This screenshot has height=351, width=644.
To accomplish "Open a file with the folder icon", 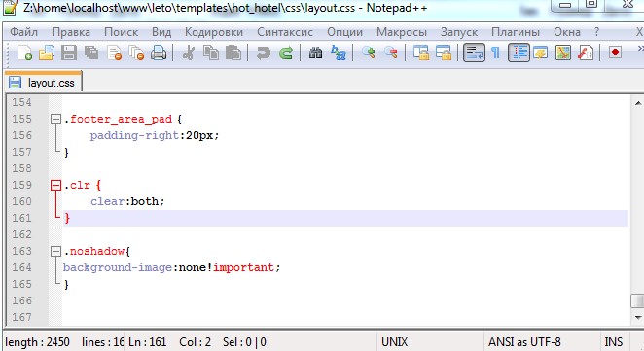I will pyautogui.click(x=47, y=53).
